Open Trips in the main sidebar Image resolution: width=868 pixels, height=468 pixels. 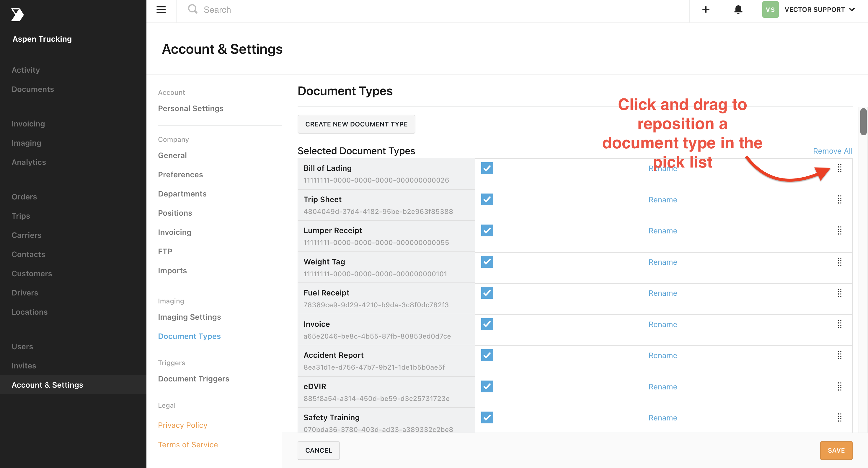(21, 216)
